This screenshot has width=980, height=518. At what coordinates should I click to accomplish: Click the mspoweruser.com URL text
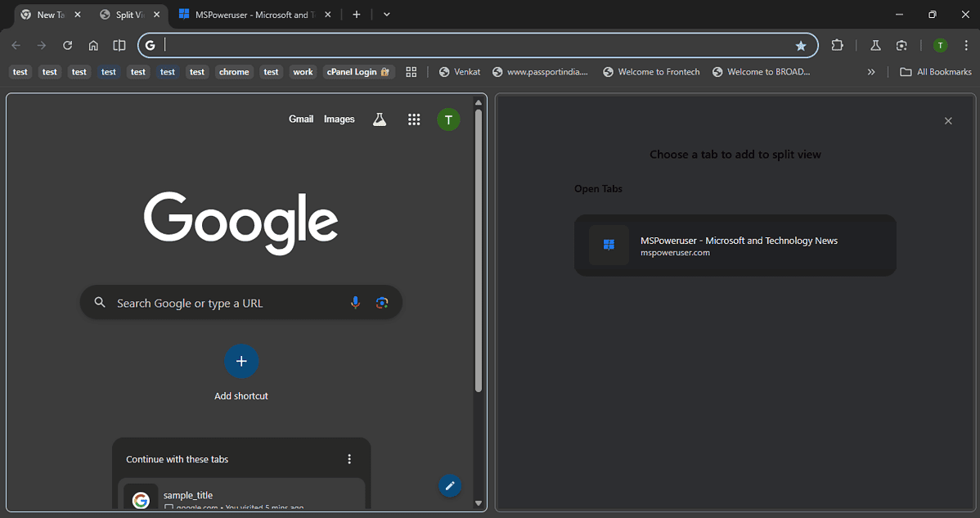tap(675, 253)
